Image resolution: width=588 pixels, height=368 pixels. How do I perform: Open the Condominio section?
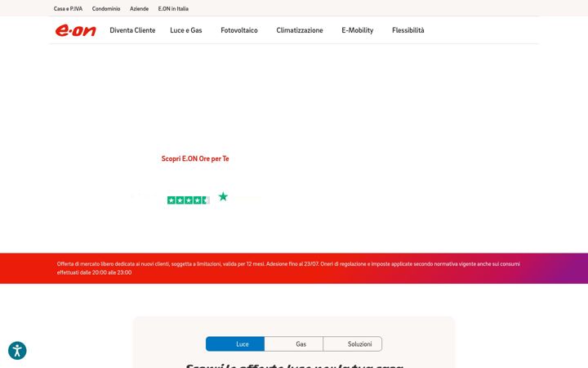tap(106, 9)
